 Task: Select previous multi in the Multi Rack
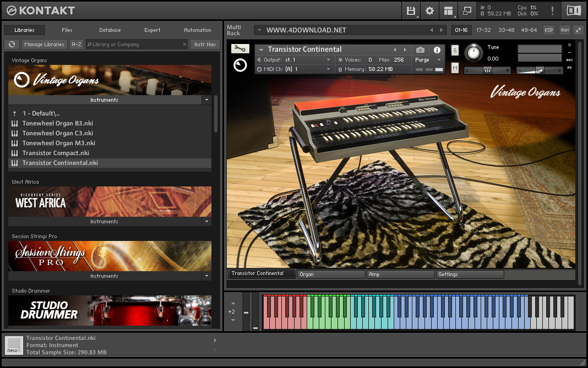point(432,30)
